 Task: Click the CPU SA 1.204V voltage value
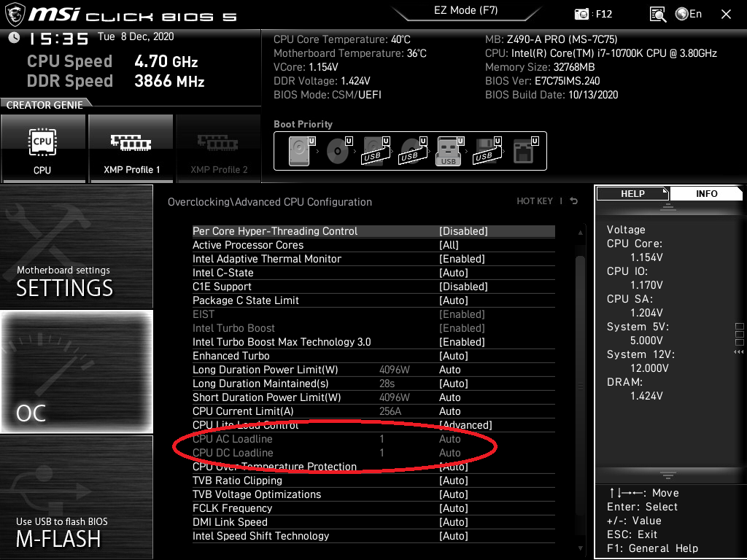(x=646, y=312)
